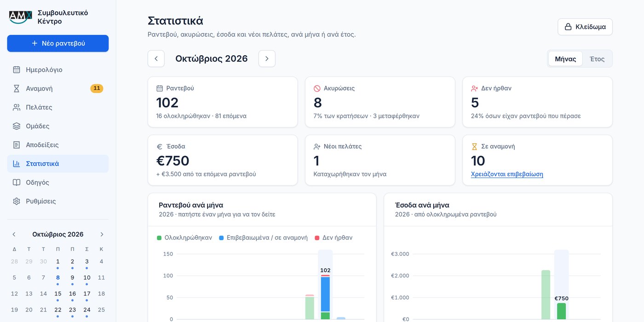Click the Οκτώβριος 2026 heading in sidebar calendar
The width and height of the screenshot is (644, 322).
pos(58,235)
